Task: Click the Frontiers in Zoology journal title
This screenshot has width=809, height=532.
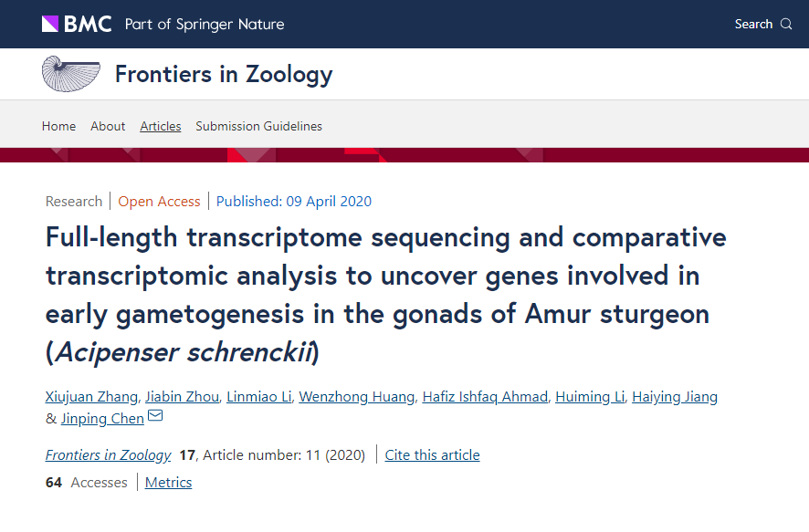Action: point(224,74)
